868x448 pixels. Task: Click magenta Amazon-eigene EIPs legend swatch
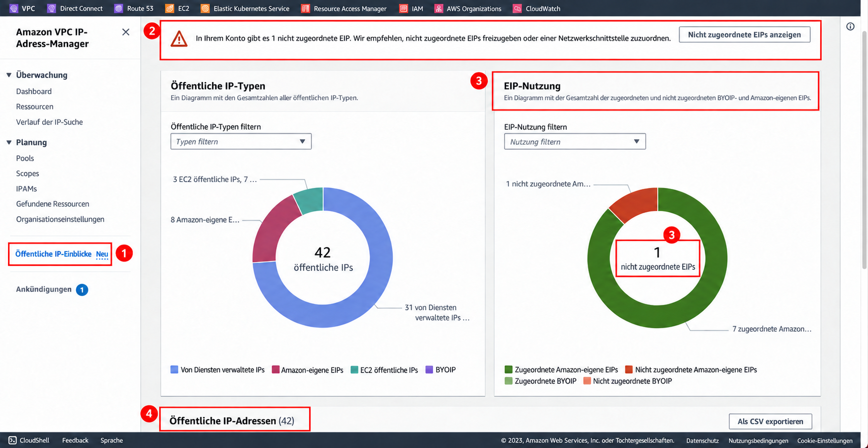click(x=275, y=369)
